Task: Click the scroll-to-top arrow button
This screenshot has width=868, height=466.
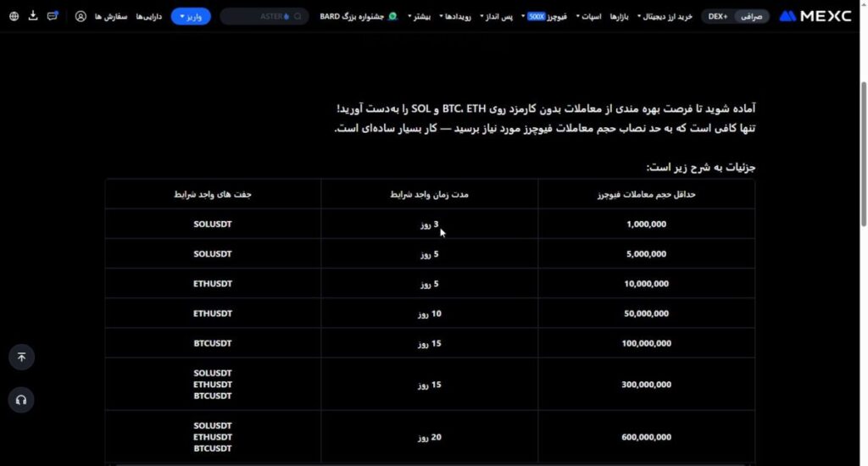Action: [x=21, y=357]
